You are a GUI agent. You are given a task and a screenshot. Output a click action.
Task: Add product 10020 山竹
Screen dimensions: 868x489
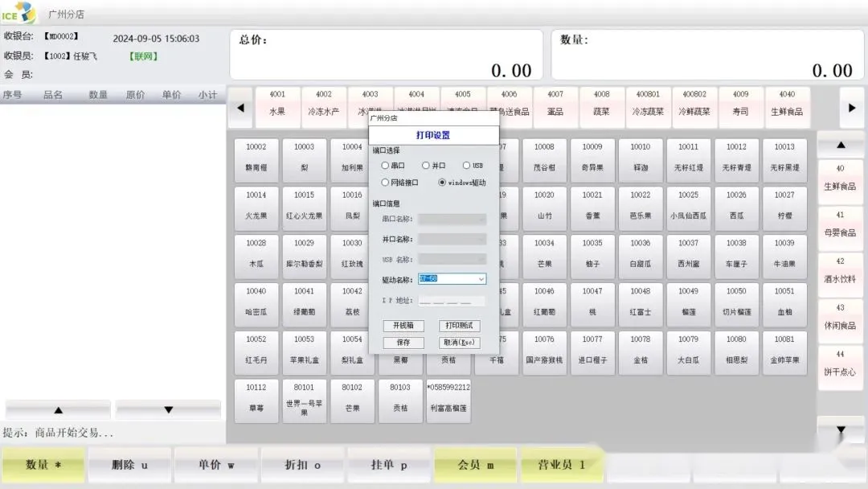(544, 208)
